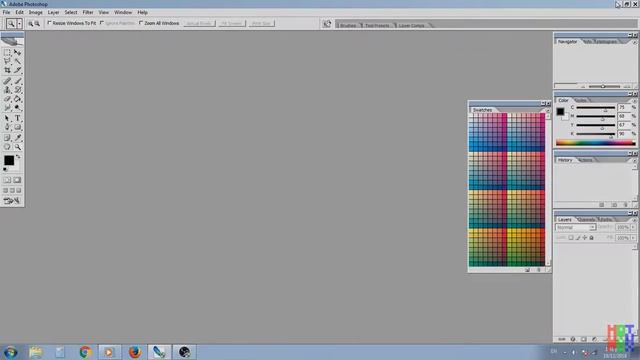Enable Resize Windows To Fit checkbox
The image size is (640, 360).
(x=49, y=23)
